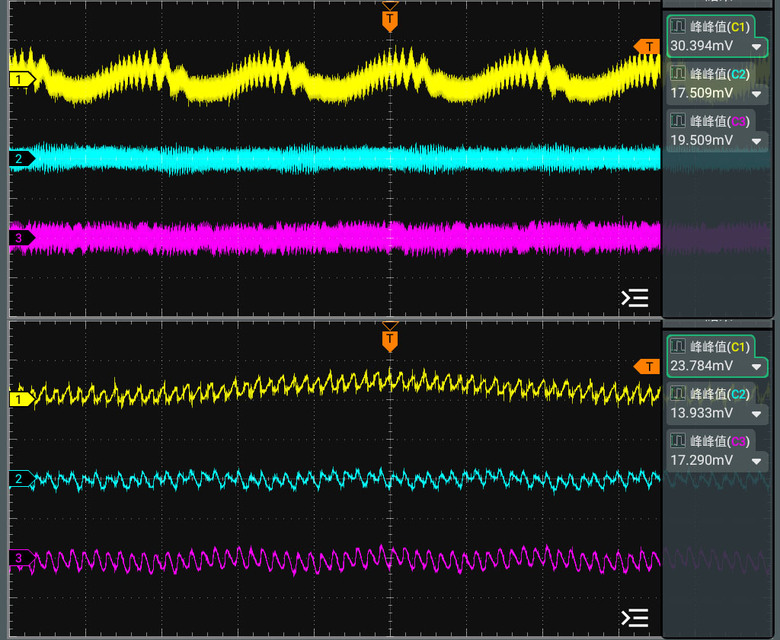Expand C1 30.394mV measurement dropdown

(x=757, y=47)
